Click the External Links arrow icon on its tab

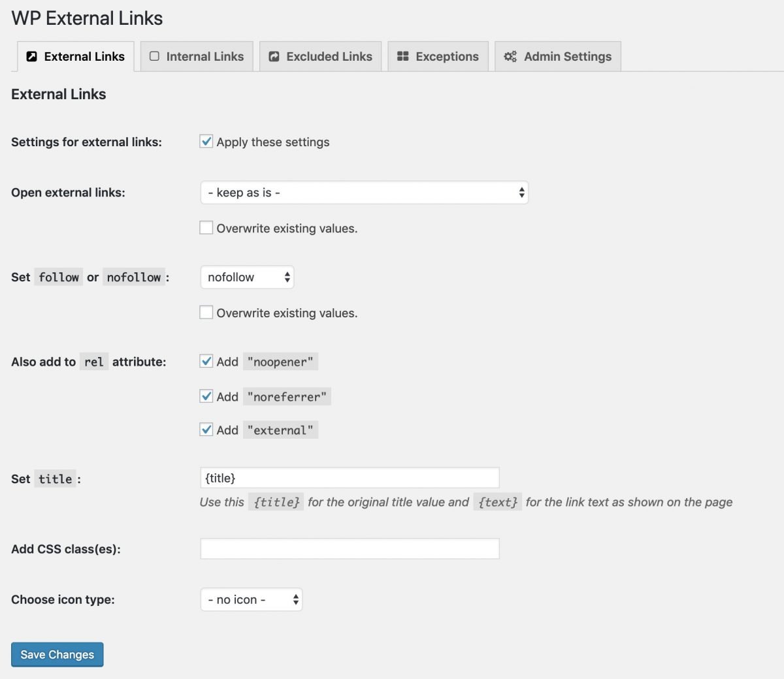click(x=31, y=56)
